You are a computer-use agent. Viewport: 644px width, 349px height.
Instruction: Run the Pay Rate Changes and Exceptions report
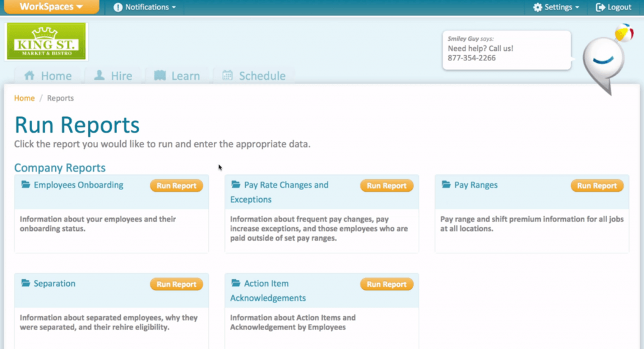click(387, 186)
